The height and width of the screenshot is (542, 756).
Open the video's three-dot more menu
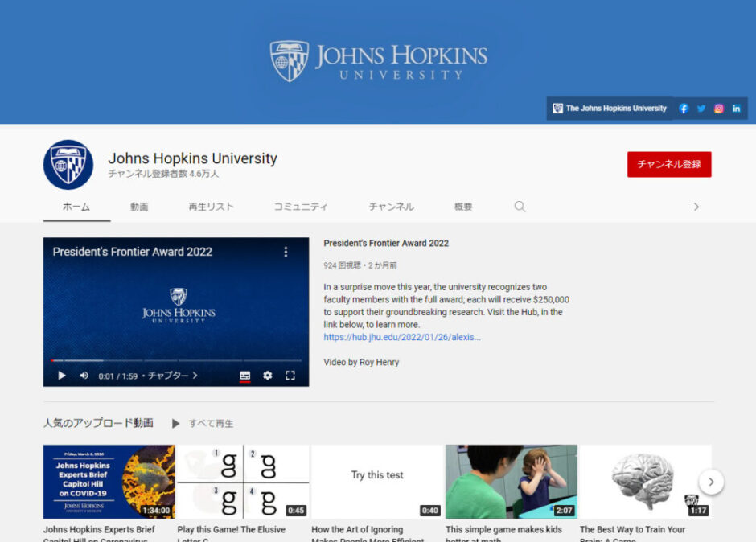coord(285,252)
